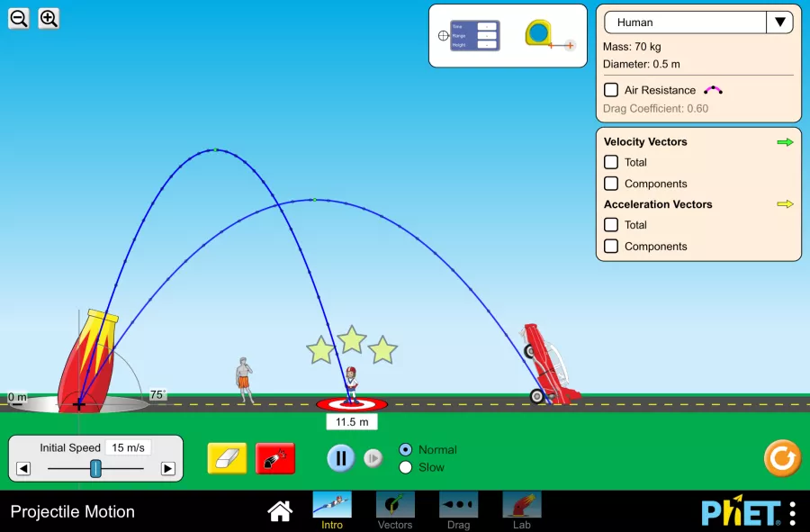Check Components under Acceleration Vectors
810x532 pixels.
point(611,246)
